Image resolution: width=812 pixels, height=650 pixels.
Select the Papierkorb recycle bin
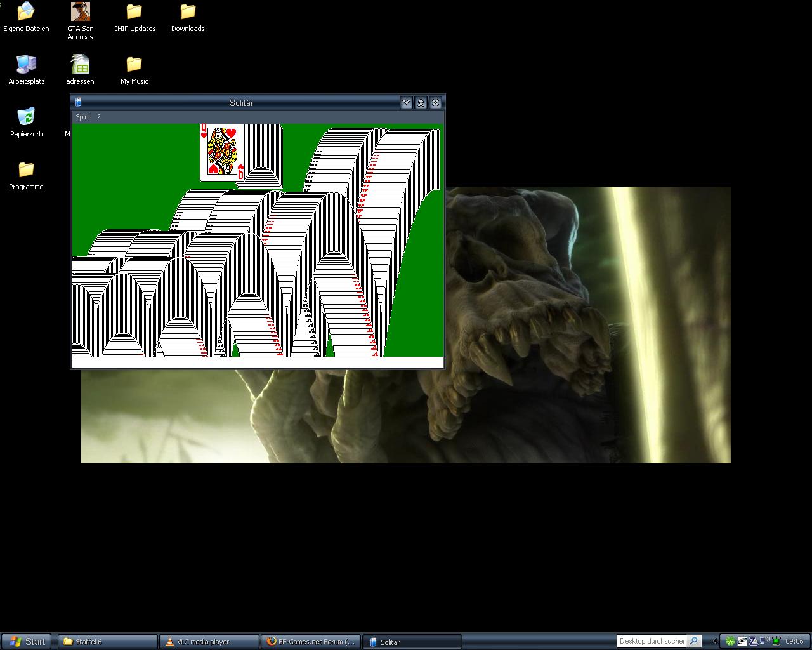click(26, 123)
